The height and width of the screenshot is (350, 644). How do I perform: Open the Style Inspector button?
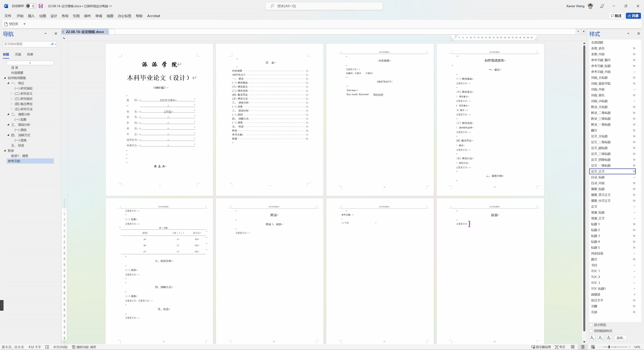[x=600, y=338]
